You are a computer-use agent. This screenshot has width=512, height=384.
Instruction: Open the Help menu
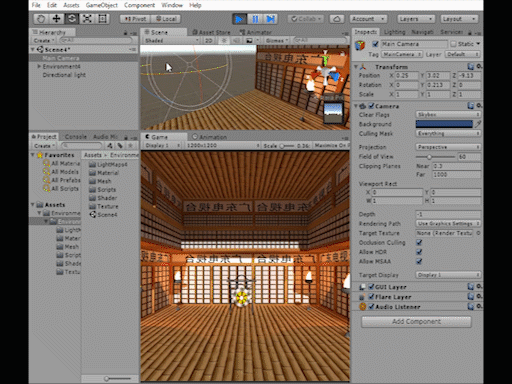click(195, 5)
